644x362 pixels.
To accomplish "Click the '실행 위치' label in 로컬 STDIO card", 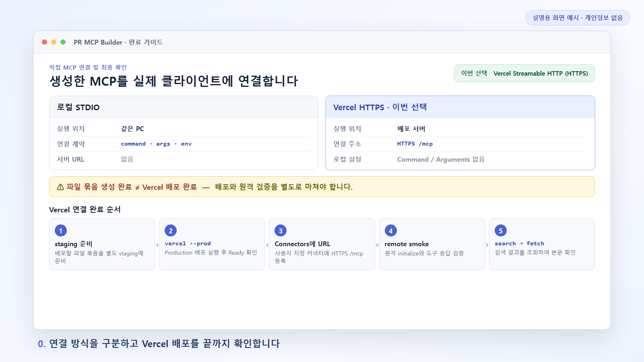I will pyautogui.click(x=71, y=129).
